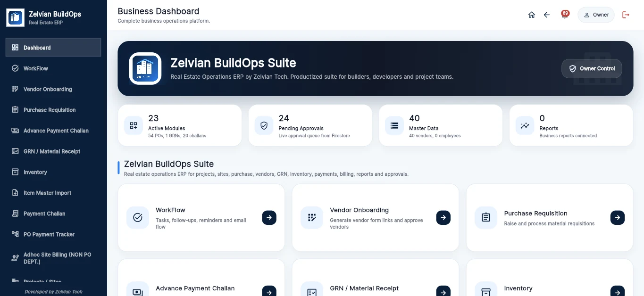
Task: Click the Vendor Onboarding card icon
Action: point(312,217)
